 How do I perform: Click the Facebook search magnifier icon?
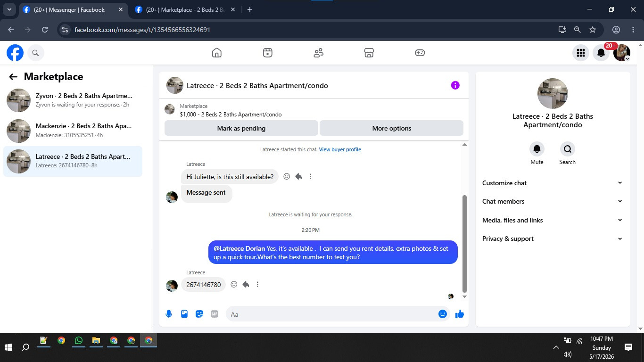pyautogui.click(x=35, y=53)
